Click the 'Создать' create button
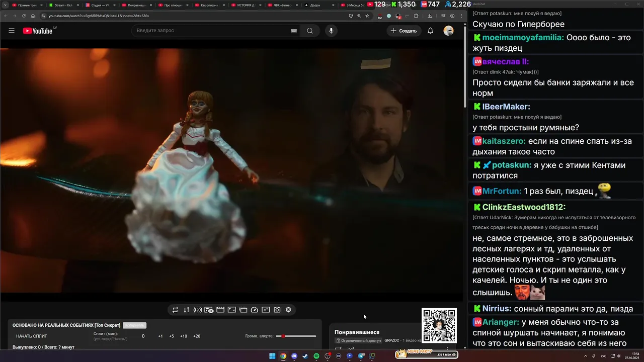Image resolution: width=644 pixels, height=362 pixels. point(404,31)
